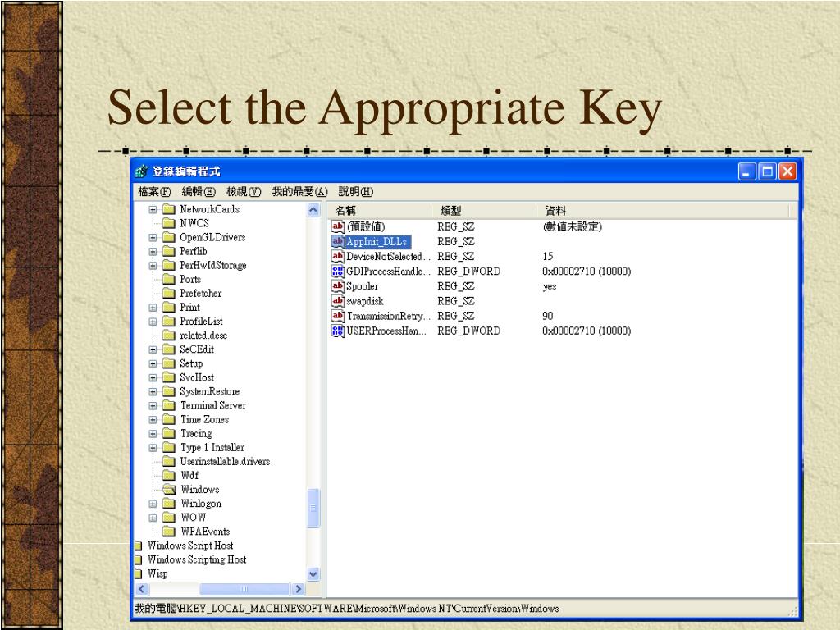Expand the SeCEdit key

(153, 349)
